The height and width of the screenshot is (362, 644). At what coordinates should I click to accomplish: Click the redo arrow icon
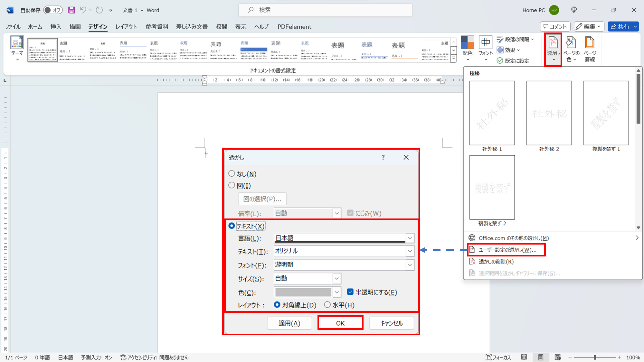(x=99, y=10)
